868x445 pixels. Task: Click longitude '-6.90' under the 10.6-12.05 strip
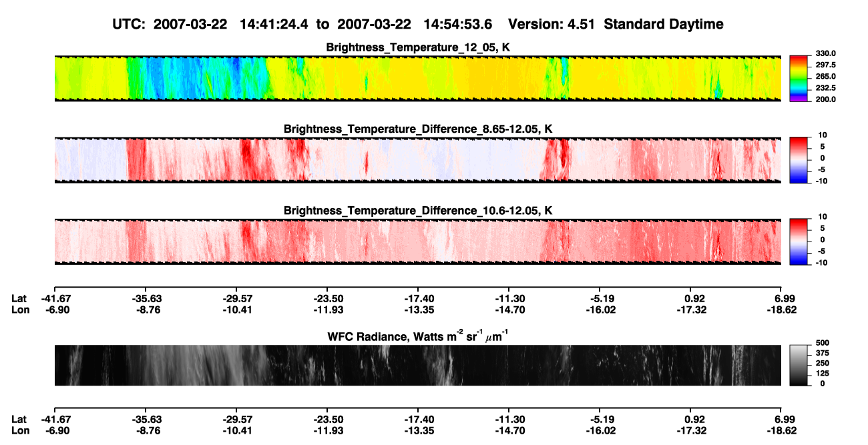click(58, 310)
